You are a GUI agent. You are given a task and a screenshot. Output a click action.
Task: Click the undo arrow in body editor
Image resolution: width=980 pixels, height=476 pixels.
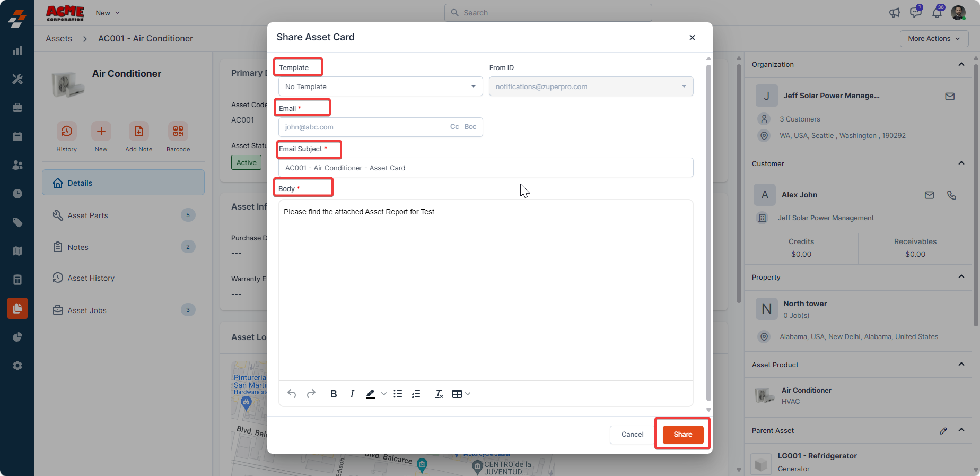(292, 394)
